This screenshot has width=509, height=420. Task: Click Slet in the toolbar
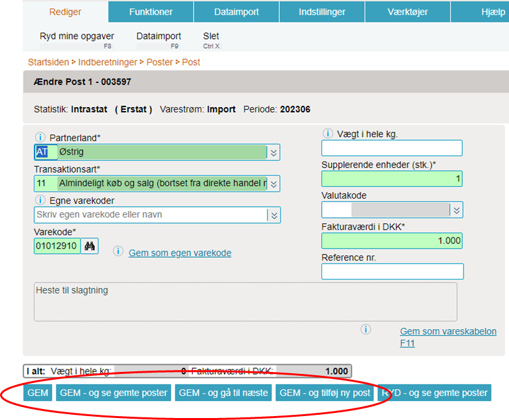tap(212, 40)
